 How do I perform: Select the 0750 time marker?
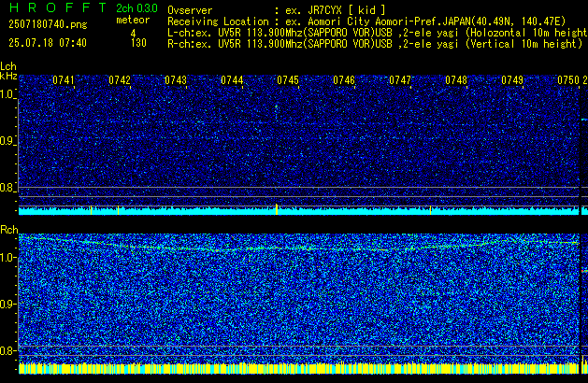coord(568,80)
